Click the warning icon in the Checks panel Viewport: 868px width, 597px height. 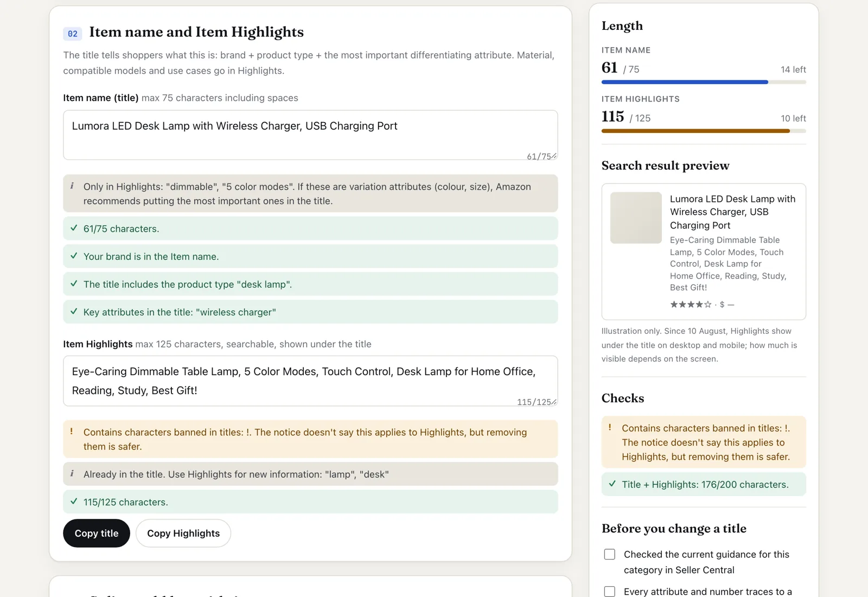click(x=610, y=428)
